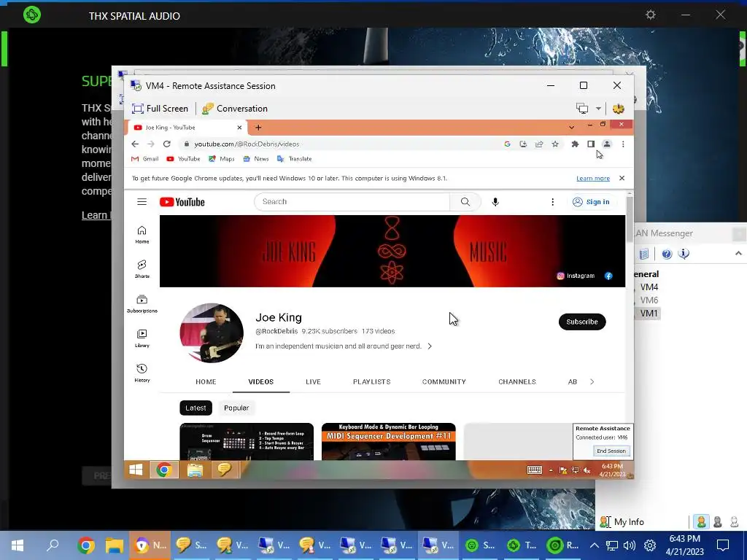Open Home in the YouTube sidebar
Screen dimensions: 747x560
(x=142, y=235)
